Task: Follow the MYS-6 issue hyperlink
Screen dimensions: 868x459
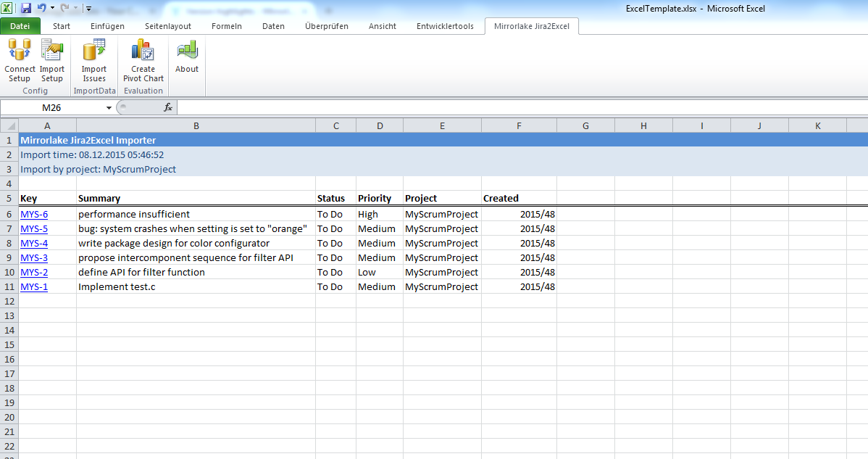Action: tap(34, 214)
